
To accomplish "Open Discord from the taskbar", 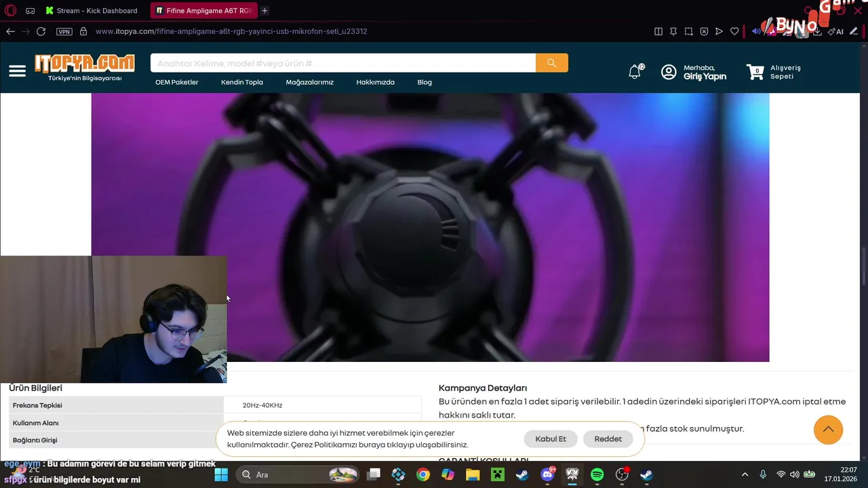I will 547,474.
